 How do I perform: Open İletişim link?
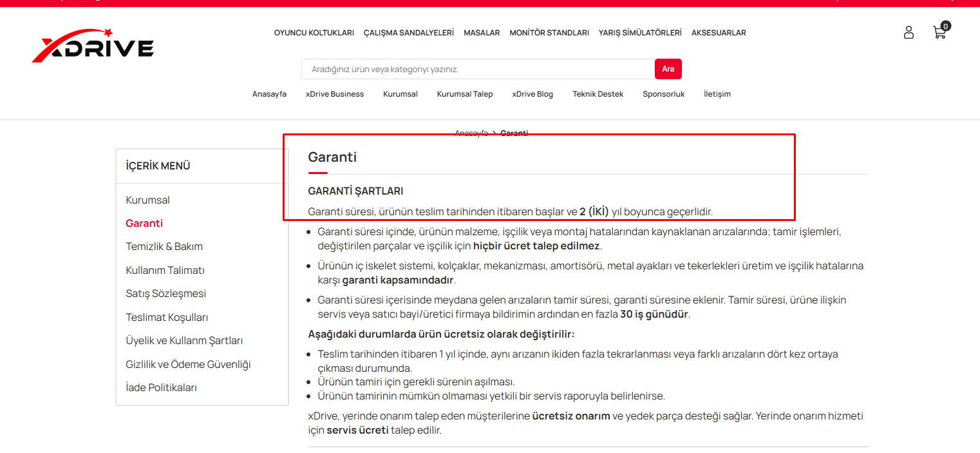tap(717, 94)
